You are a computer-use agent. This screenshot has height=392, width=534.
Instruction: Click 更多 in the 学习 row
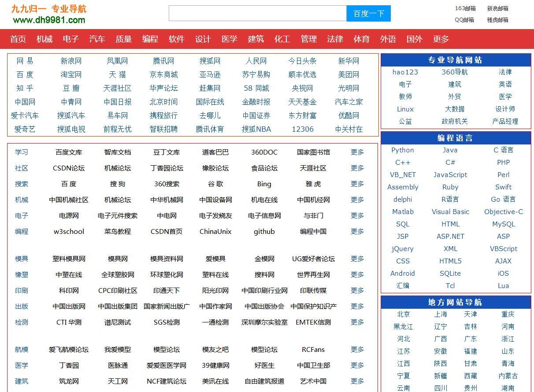pyautogui.click(x=357, y=152)
